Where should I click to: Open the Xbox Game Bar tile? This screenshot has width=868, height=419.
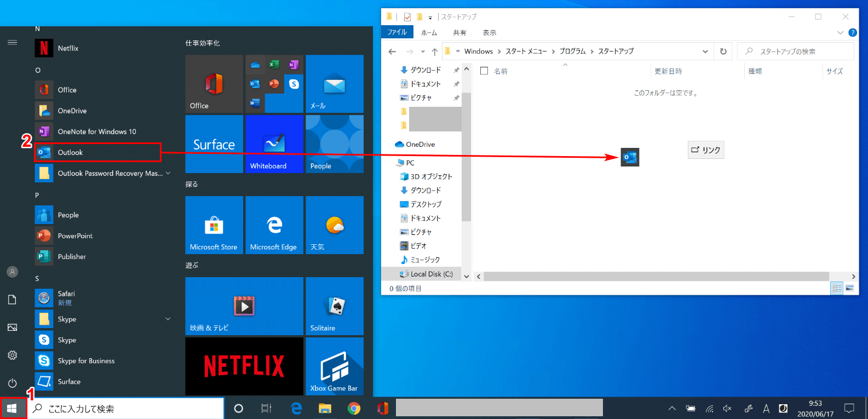coord(335,366)
